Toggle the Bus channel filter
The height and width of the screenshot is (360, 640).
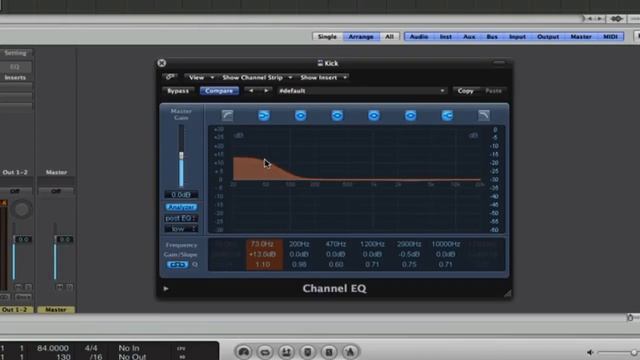point(492,37)
